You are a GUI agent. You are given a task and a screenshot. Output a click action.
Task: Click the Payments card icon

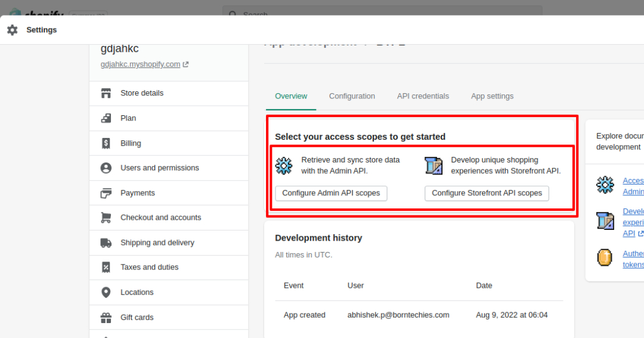tap(106, 193)
